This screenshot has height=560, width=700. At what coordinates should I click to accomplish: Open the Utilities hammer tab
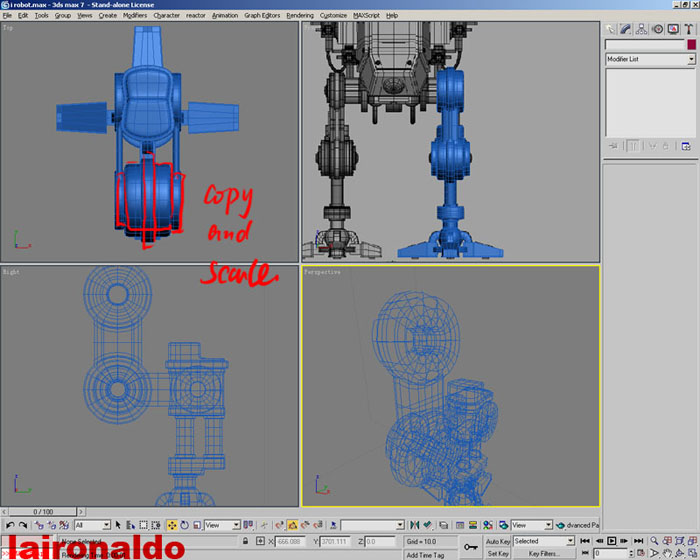coord(689,29)
